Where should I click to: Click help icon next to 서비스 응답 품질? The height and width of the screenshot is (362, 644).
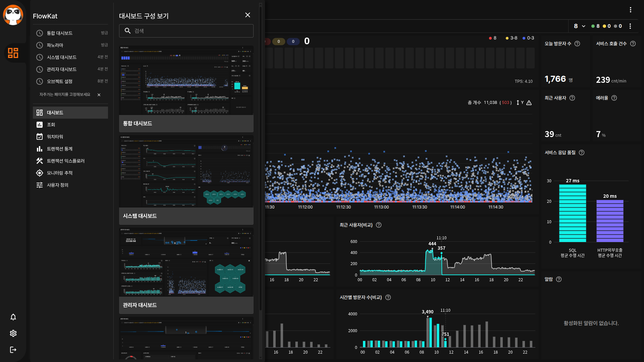(x=582, y=153)
